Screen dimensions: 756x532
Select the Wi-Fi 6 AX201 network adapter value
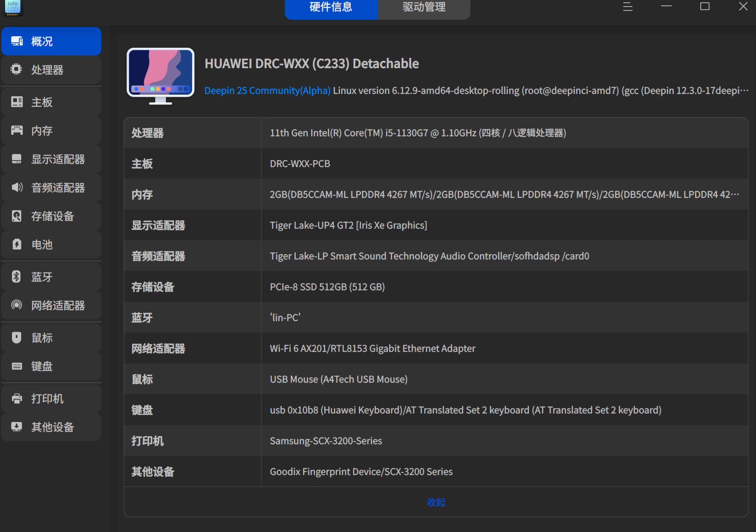373,348
